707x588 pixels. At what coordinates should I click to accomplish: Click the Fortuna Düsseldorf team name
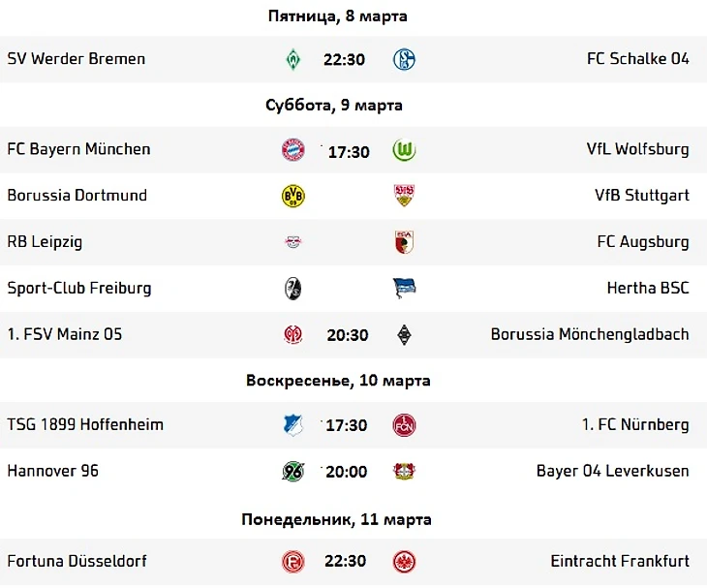point(77,562)
